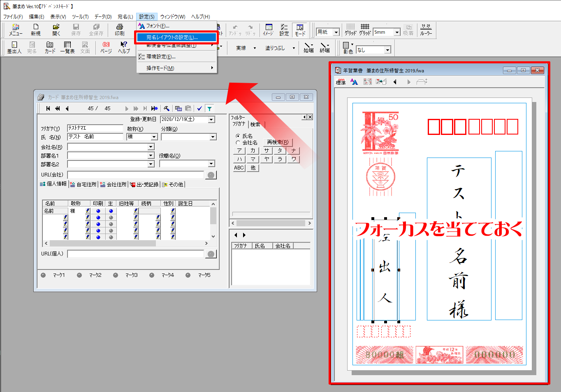Click the hammer tool icon in card toolbar

167,109
